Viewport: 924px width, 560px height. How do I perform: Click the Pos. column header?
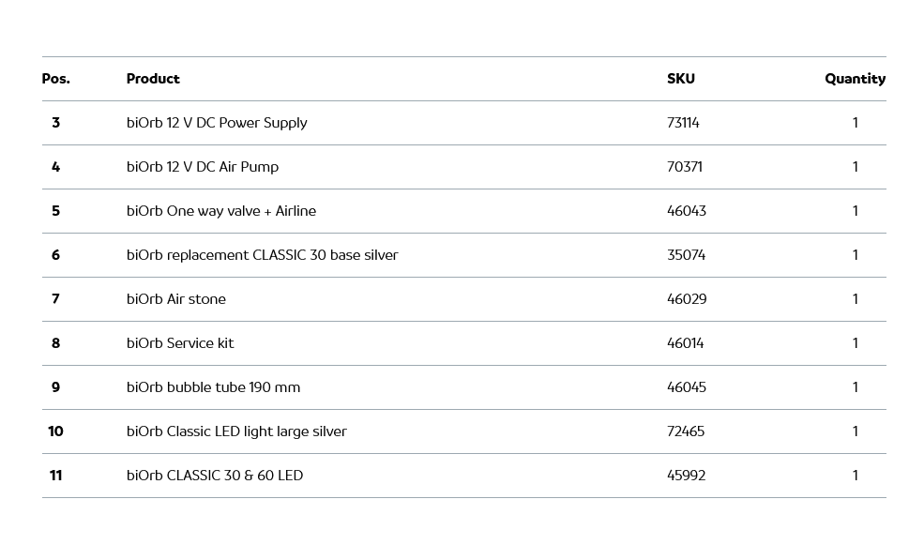(55, 79)
